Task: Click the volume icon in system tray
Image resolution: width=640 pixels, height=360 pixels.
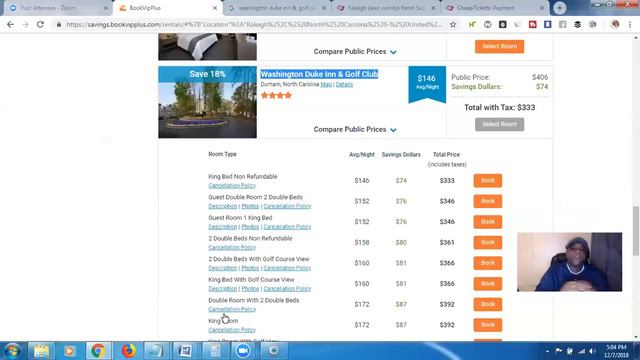Action: coord(592,351)
